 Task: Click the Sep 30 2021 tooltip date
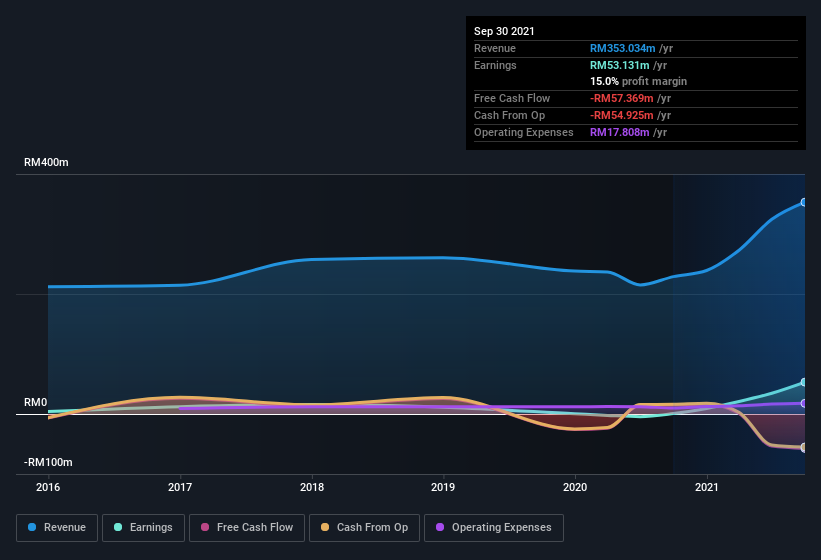pyautogui.click(x=504, y=31)
